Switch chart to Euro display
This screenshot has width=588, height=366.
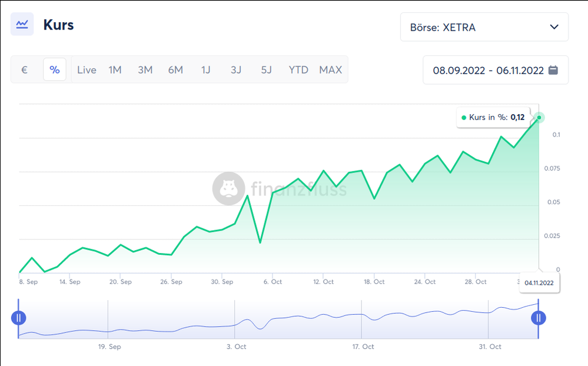coord(24,69)
